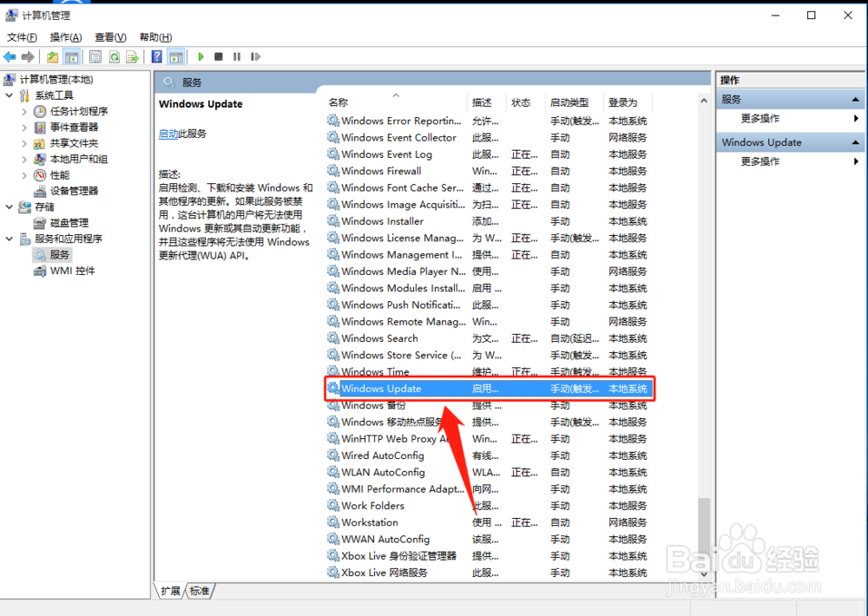Sort by the 描述 column header
Image resolution: width=868 pixels, height=616 pixels.
point(487,102)
